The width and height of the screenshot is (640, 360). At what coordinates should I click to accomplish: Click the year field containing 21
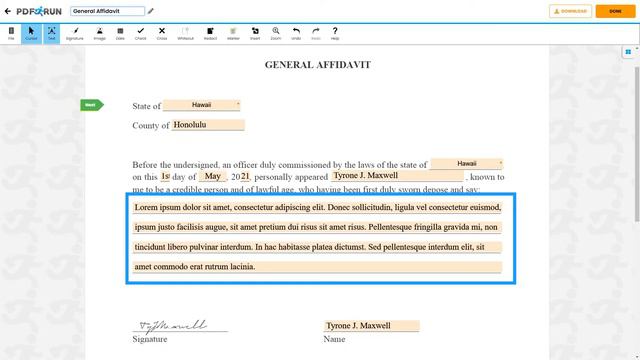tap(245, 176)
